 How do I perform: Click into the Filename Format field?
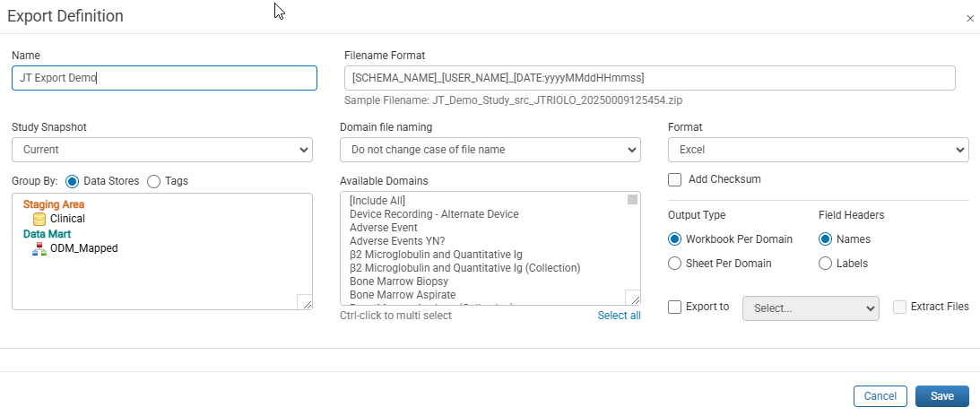click(649, 78)
